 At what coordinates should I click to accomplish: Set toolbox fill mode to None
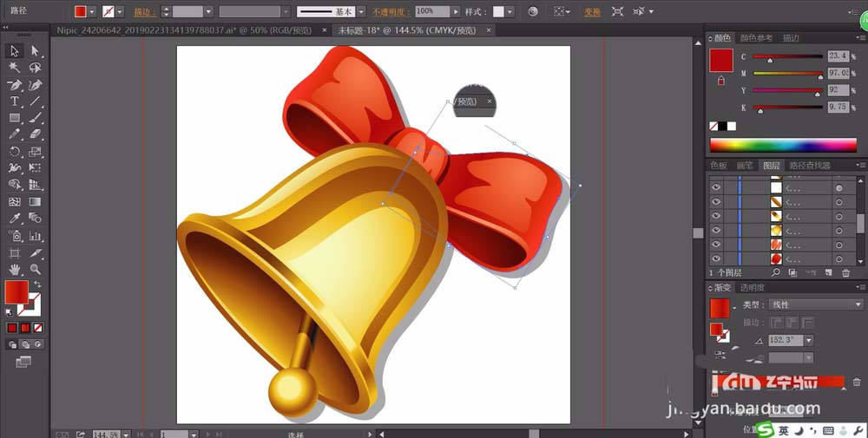[37, 328]
